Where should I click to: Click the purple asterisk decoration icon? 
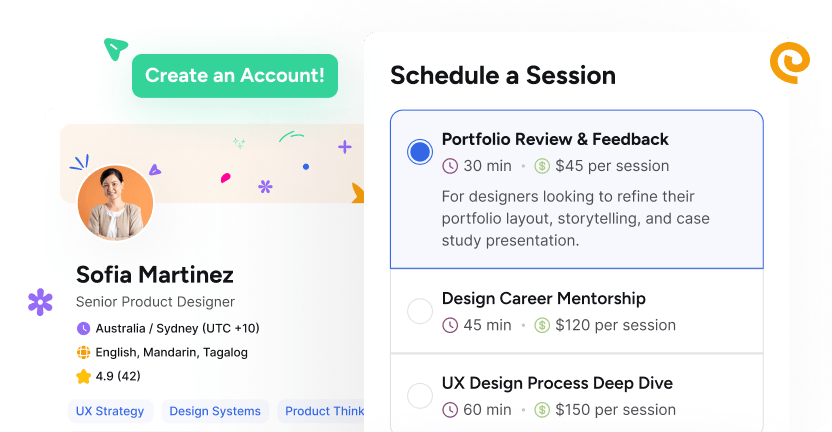[40, 301]
